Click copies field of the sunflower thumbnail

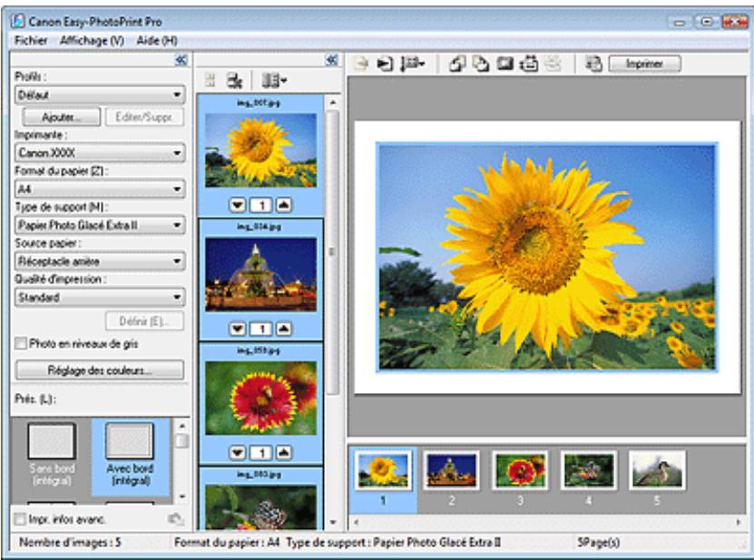pos(261,205)
